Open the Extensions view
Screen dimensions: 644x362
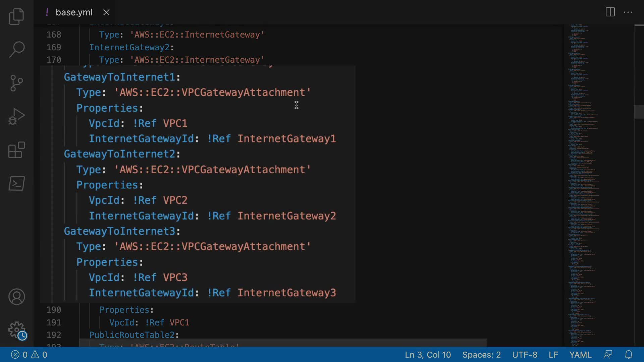[x=16, y=150]
